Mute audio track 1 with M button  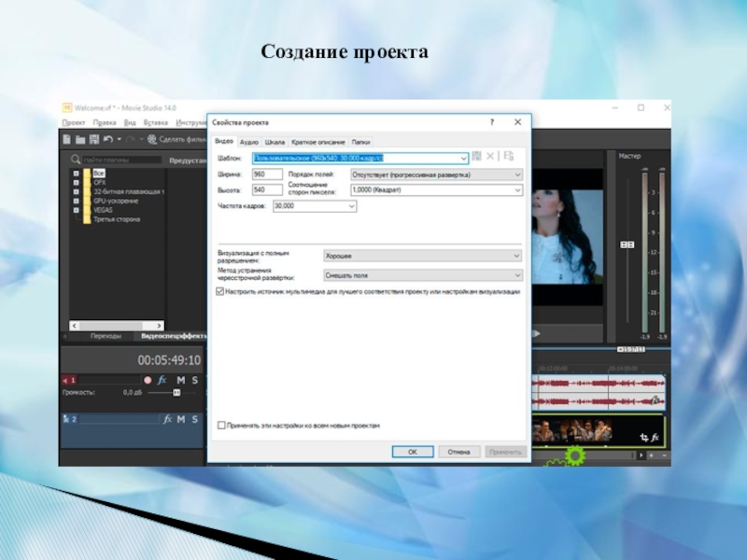[179, 380]
